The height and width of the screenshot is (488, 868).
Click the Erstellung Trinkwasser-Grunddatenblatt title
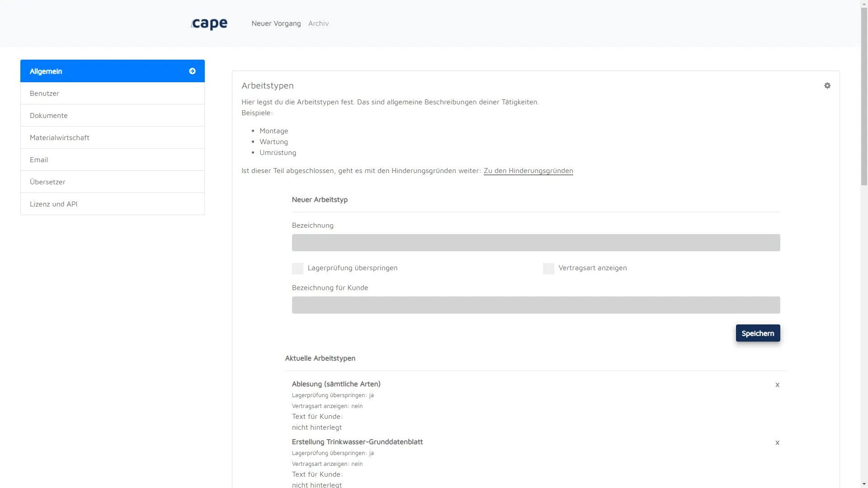click(357, 442)
